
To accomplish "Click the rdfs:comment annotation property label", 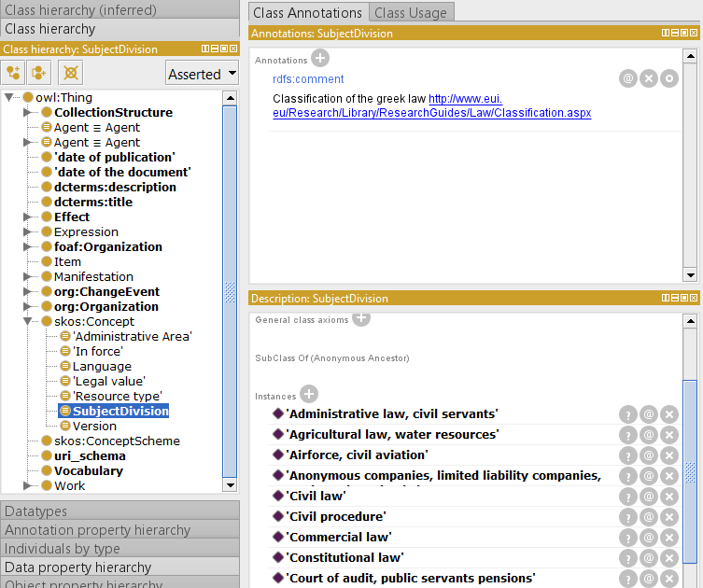I will (308, 79).
